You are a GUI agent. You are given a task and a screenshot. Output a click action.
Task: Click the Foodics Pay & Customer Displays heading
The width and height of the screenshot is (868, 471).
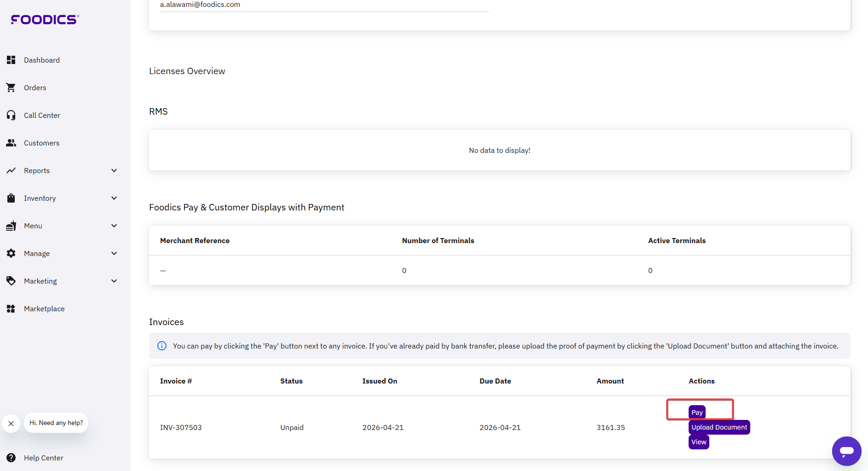[x=247, y=207]
